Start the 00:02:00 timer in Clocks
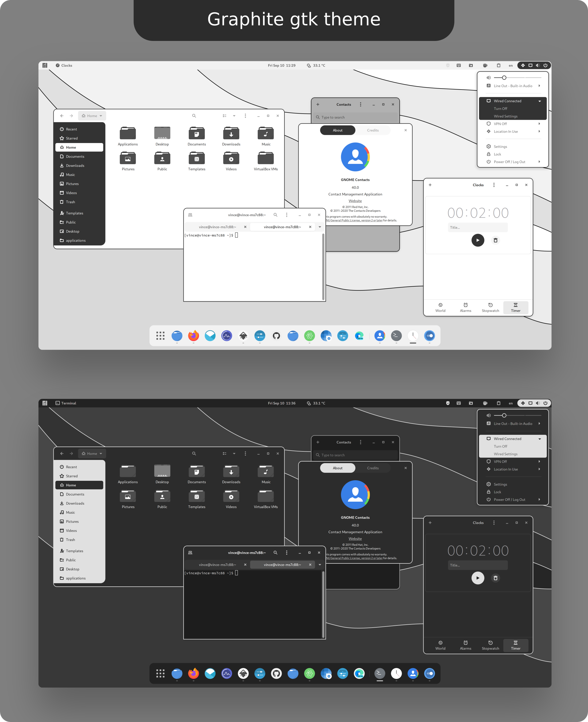Image resolution: width=588 pixels, height=722 pixels. click(478, 240)
